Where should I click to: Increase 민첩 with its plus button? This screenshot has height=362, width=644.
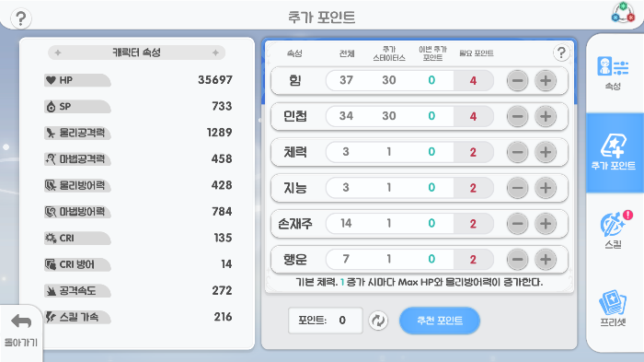tap(546, 116)
